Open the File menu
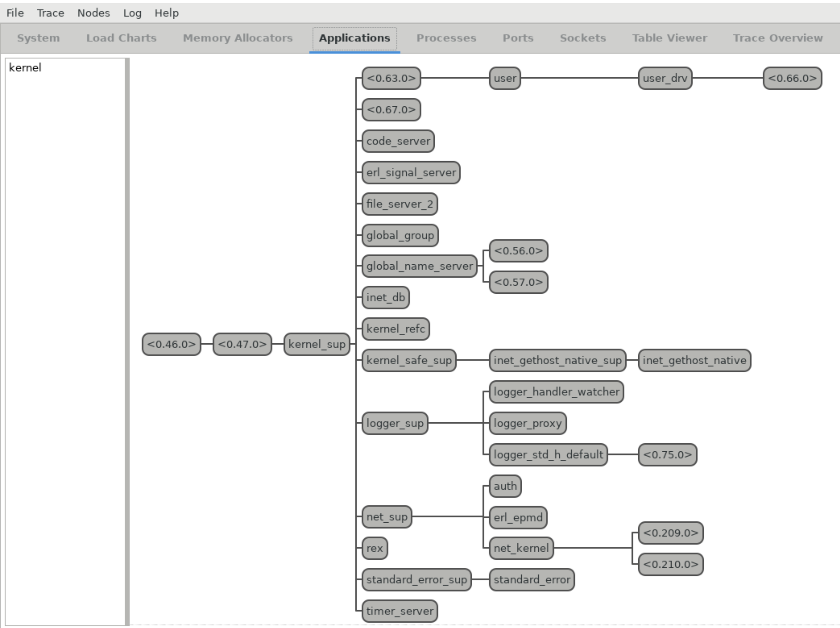840x628 pixels. click(15, 13)
